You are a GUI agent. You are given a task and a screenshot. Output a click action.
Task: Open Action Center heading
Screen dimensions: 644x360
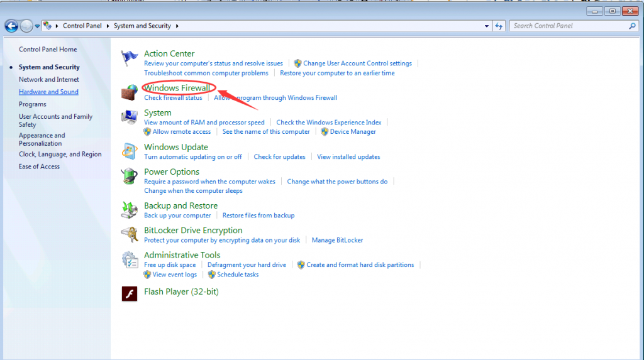click(169, 53)
